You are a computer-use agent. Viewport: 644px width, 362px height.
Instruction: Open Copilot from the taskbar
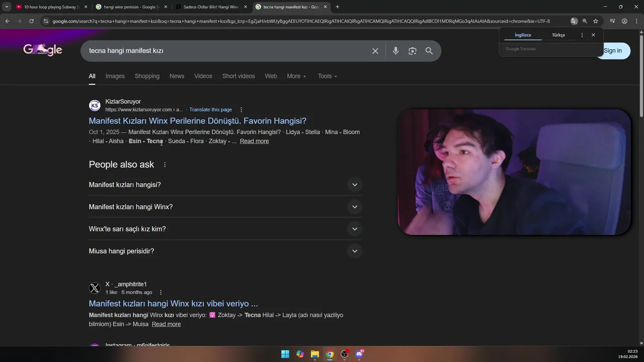tap(300, 354)
